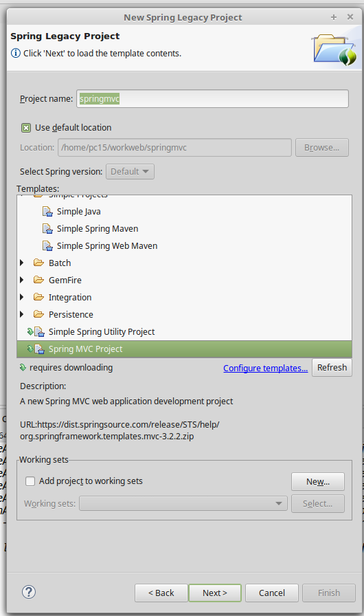Click the Simple Spring Utility Project icon

tap(39, 332)
